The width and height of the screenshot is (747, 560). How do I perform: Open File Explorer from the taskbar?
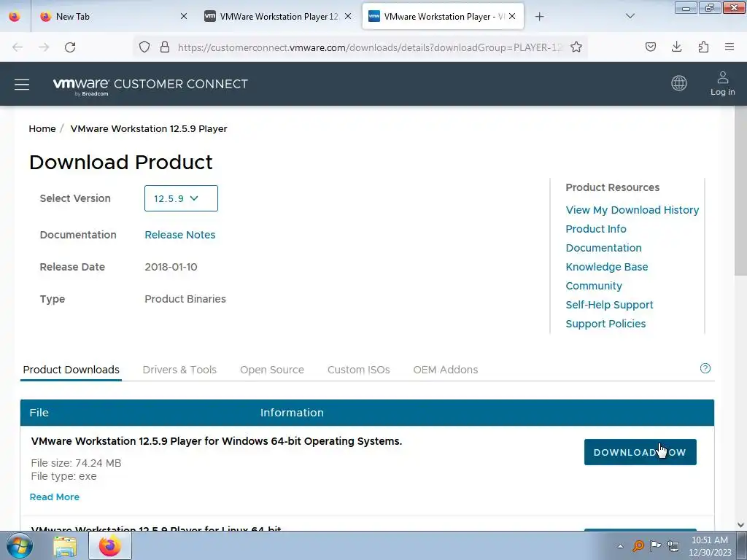point(65,545)
